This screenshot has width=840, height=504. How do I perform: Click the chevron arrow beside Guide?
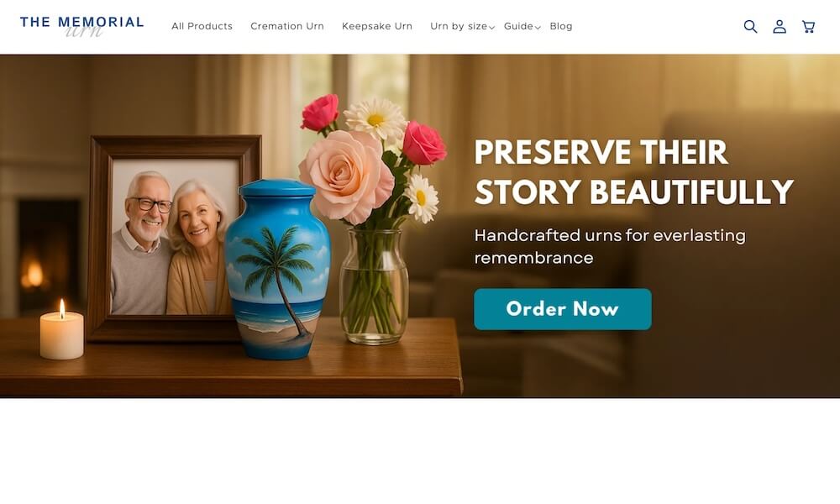(x=538, y=28)
